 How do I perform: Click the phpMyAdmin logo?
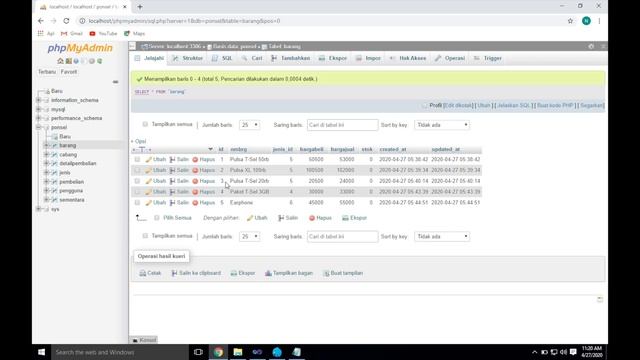(x=80, y=48)
